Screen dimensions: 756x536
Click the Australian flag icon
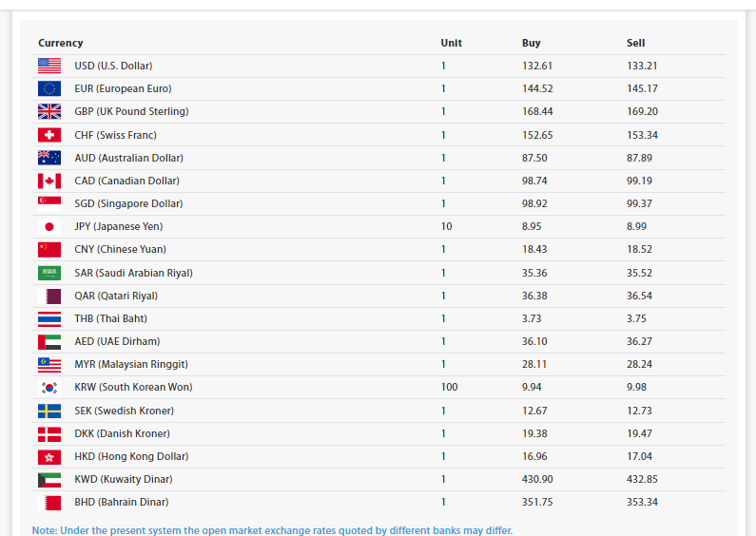click(x=49, y=158)
